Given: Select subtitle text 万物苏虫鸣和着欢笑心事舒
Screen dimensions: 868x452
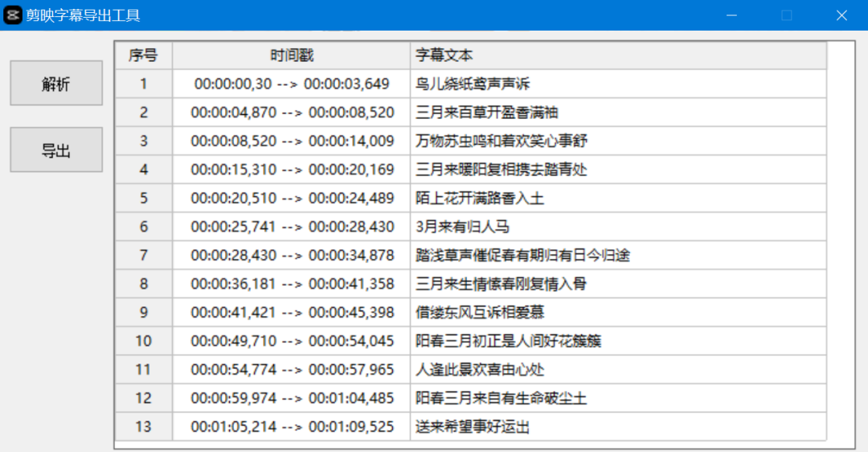Looking at the screenshot, I should (x=501, y=141).
